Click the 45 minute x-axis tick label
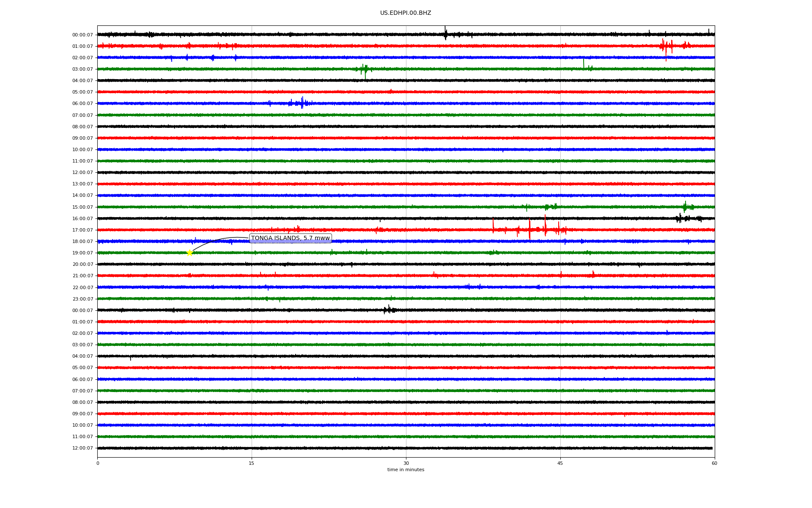This screenshot has height=508, width=812. pyautogui.click(x=560, y=463)
